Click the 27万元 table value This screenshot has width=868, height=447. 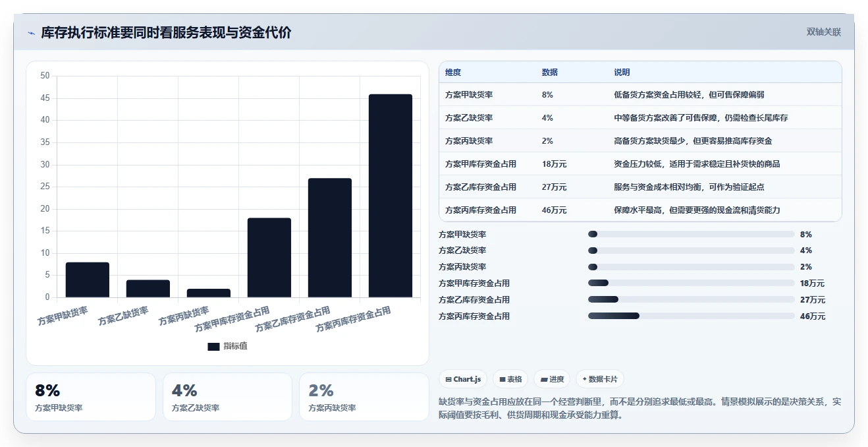(x=555, y=187)
